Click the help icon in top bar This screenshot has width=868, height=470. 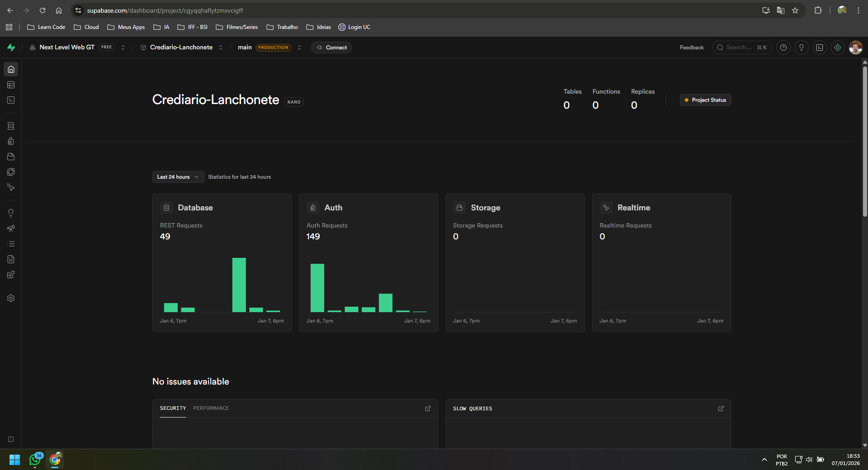[x=783, y=47]
